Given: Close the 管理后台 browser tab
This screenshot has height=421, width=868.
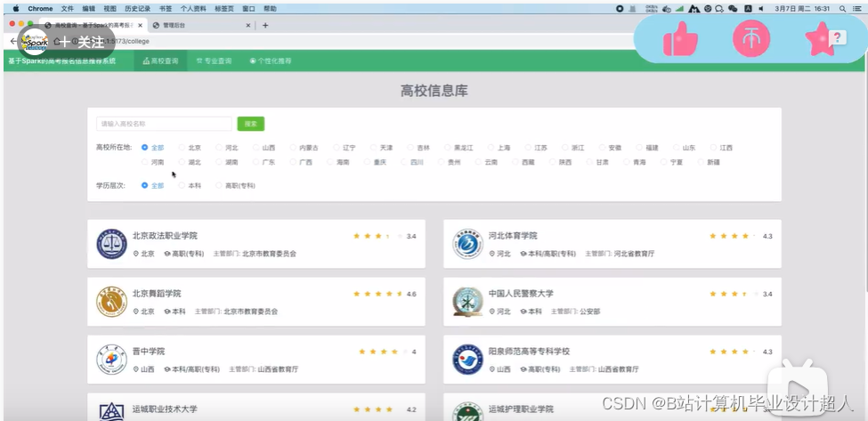Looking at the screenshot, I should (248, 26).
